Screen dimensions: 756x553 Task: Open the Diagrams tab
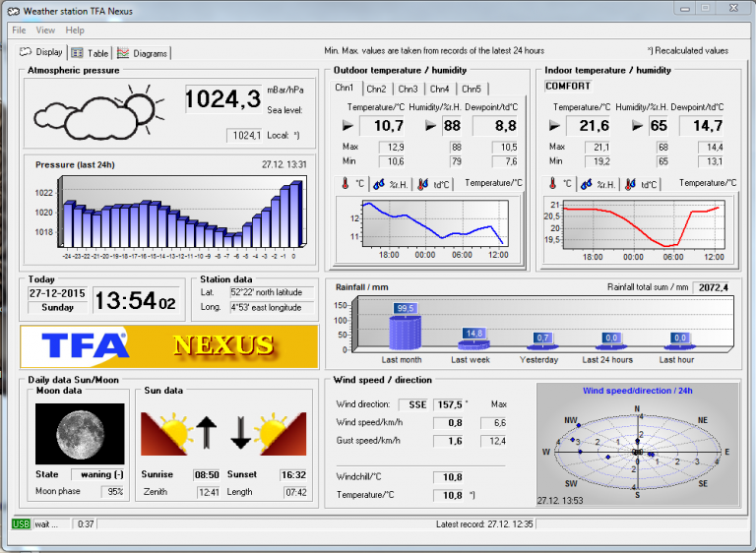[143, 53]
